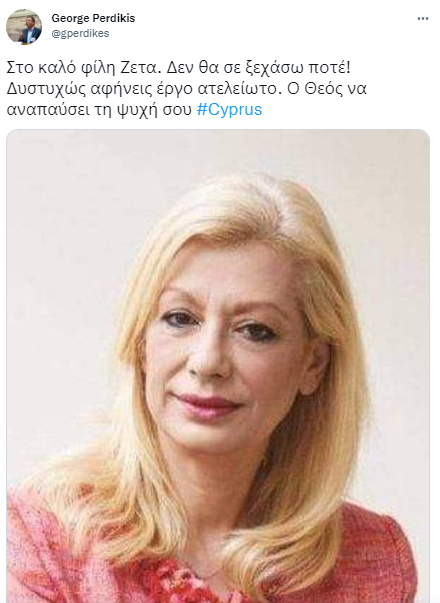The width and height of the screenshot is (440, 603).
Task: Open tweet image in media viewer
Action: [218, 366]
